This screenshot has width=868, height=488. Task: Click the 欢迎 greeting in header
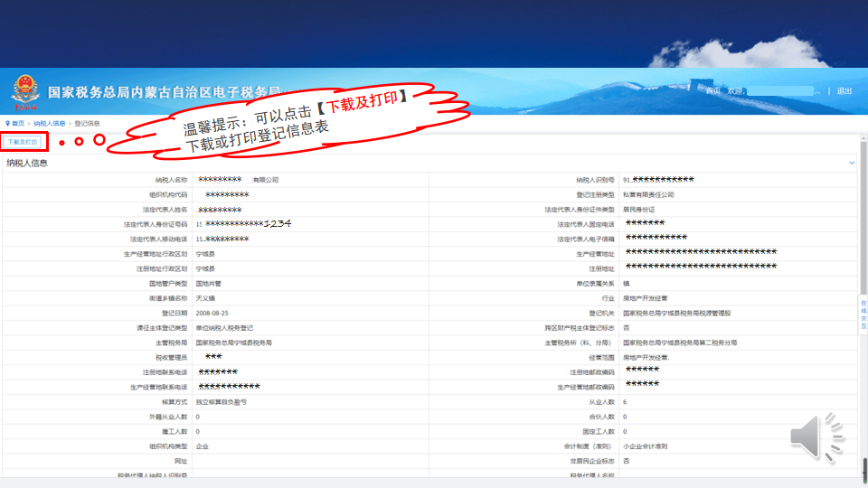click(735, 90)
